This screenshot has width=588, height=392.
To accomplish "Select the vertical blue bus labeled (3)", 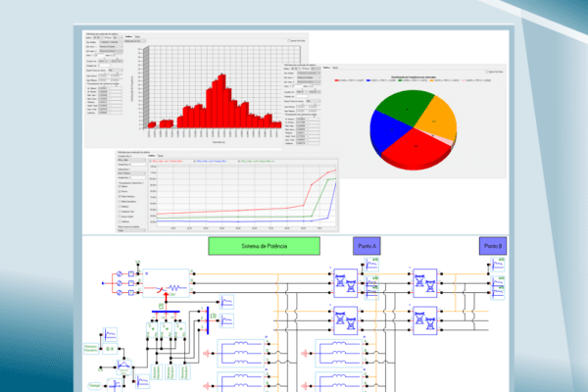I will point(208,320).
